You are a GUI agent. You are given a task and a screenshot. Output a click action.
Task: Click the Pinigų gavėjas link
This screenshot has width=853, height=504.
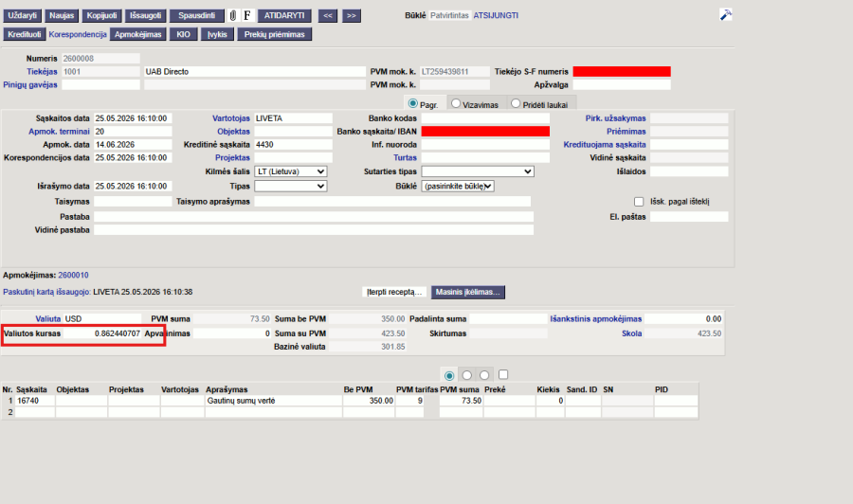click(30, 85)
